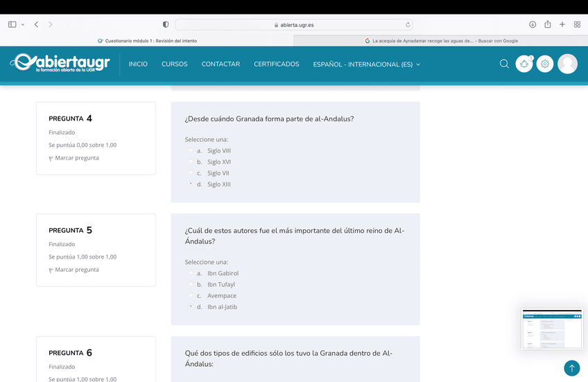Viewport: 588px width, 382px height.
Task: Click Marcar pregunta for question 4
Action: [76, 158]
